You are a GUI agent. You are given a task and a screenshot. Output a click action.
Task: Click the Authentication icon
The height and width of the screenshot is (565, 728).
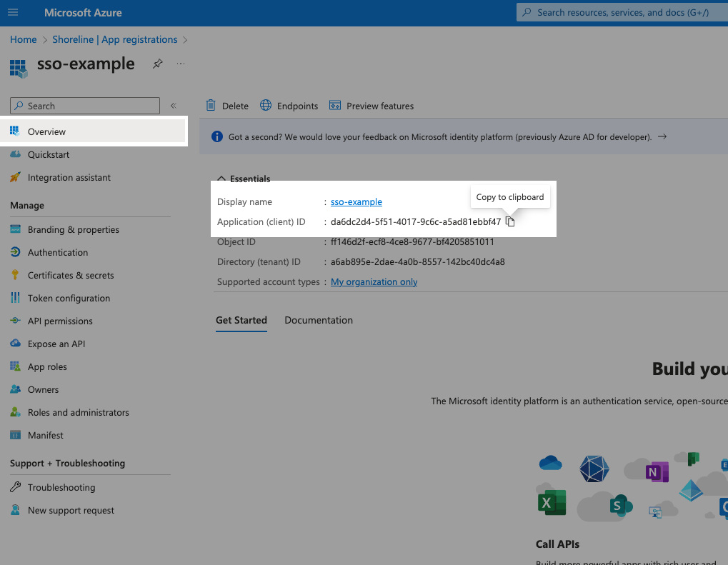point(15,251)
